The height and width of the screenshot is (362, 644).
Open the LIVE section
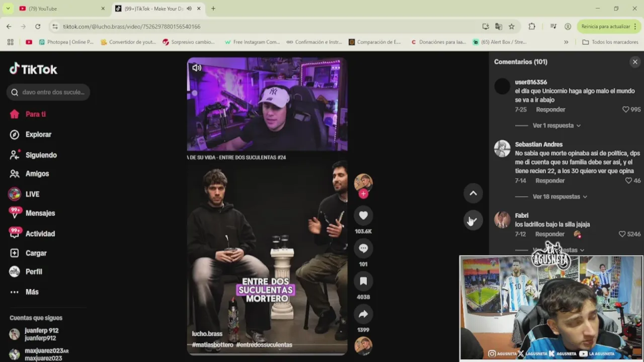point(24,194)
